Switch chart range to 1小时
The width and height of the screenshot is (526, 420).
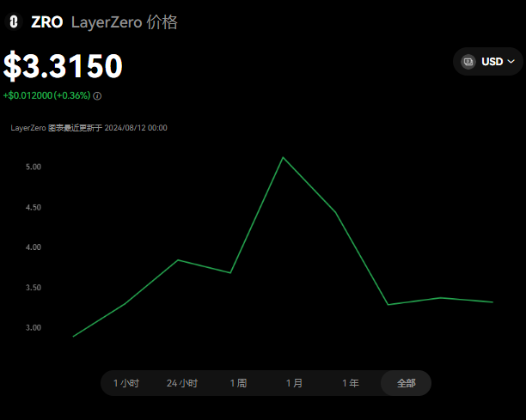click(x=125, y=383)
